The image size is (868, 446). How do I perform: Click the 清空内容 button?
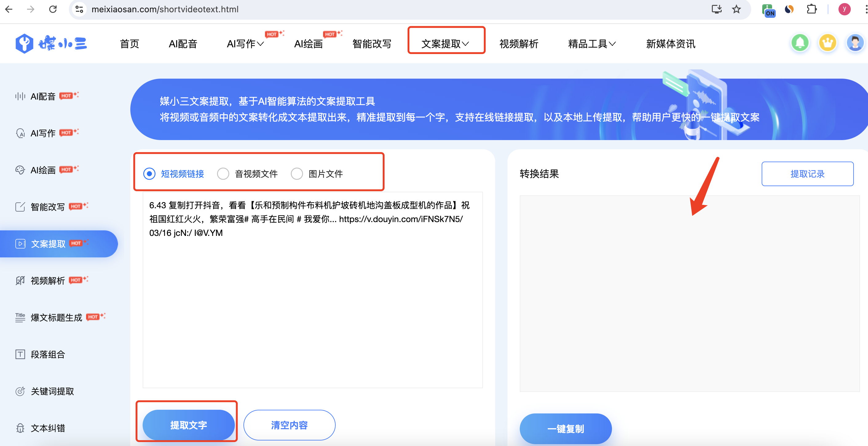click(x=289, y=425)
